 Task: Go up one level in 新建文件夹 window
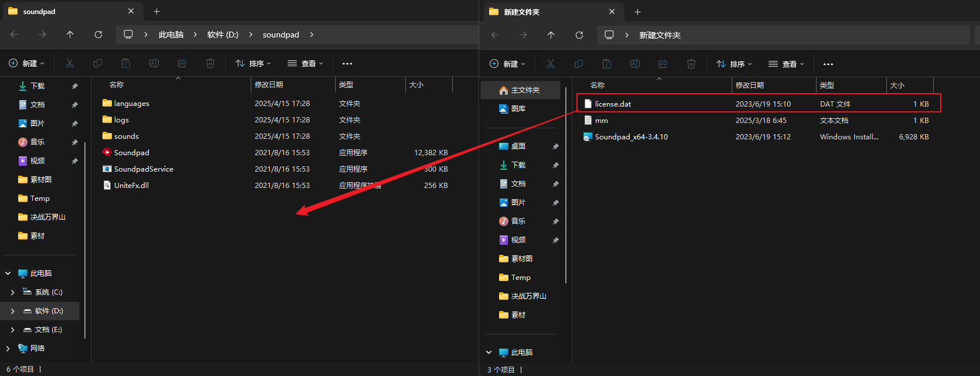pos(551,35)
